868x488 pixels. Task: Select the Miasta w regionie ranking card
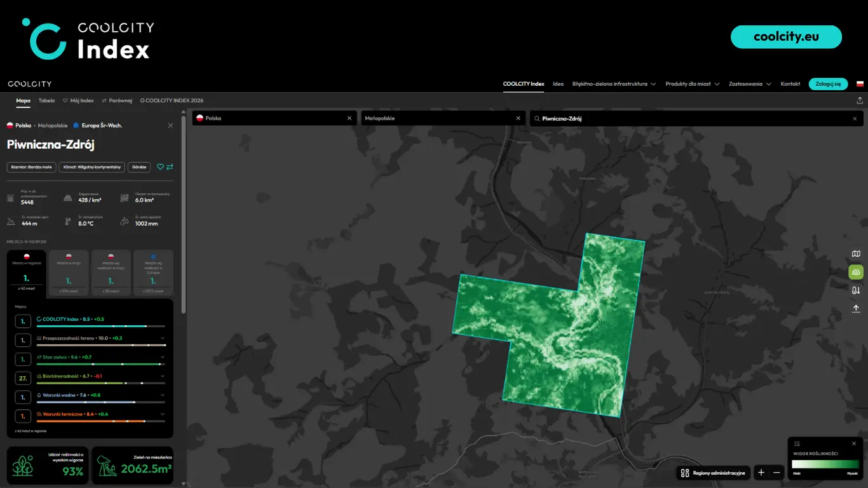coord(27,273)
